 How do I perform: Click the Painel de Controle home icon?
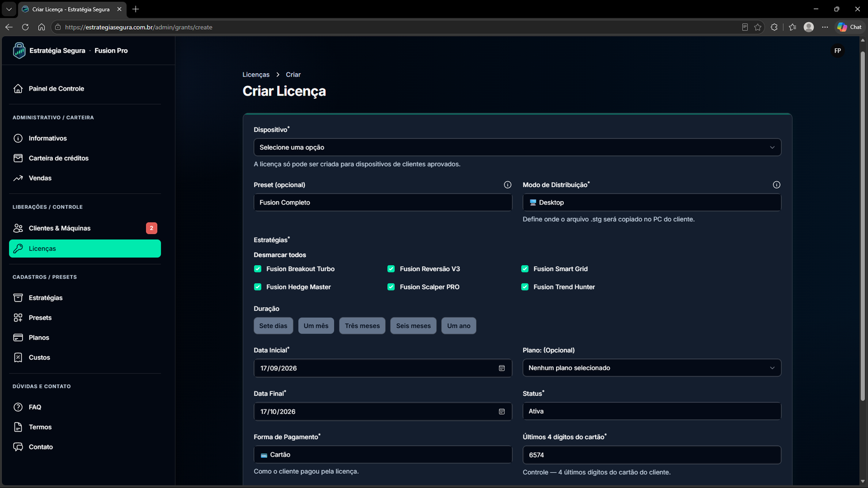click(18, 88)
